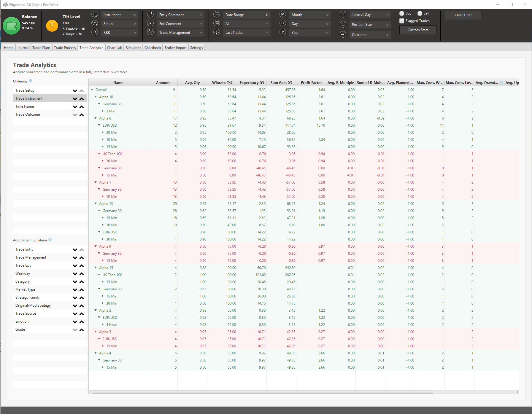The width and height of the screenshot is (532, 414).
Task: Select the Buy radio button
Action: pos(402,13)
